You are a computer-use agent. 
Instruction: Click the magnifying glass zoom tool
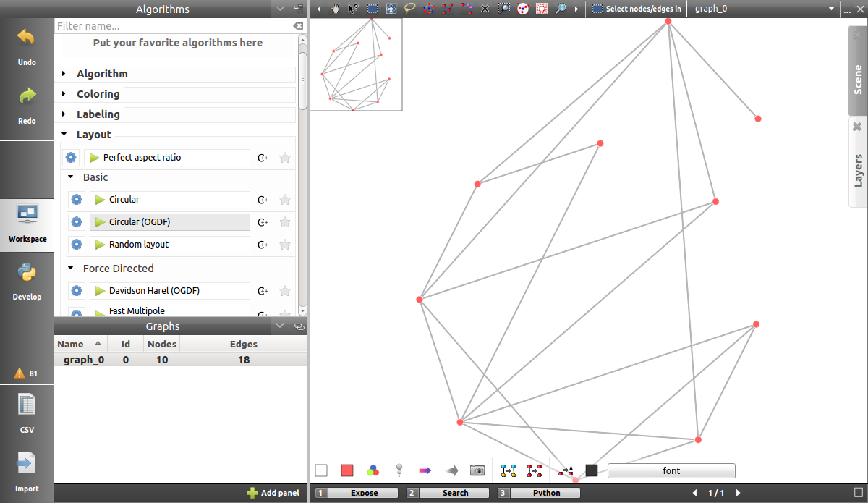coord(561,9)
